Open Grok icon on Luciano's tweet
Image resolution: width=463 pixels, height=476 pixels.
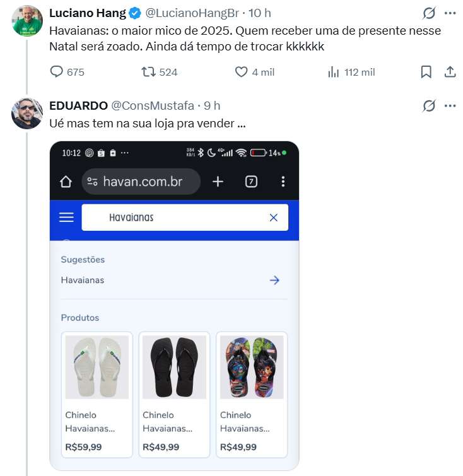click(429, 13)
